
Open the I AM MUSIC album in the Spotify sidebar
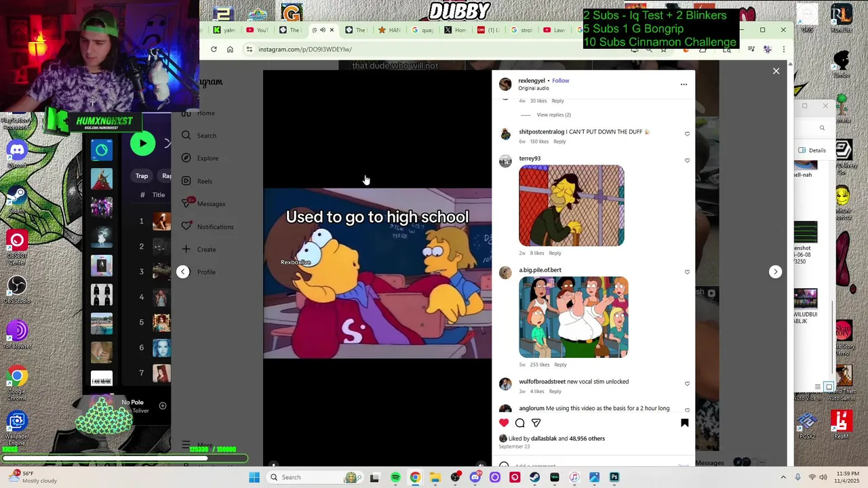click(102, 380)
